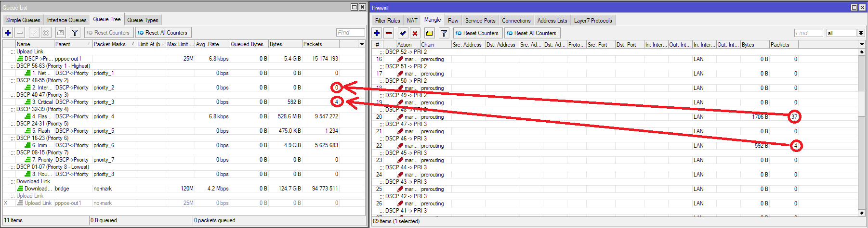Select queue icon for 5. Flash row
868x228 pixels.
click(28, 131)
